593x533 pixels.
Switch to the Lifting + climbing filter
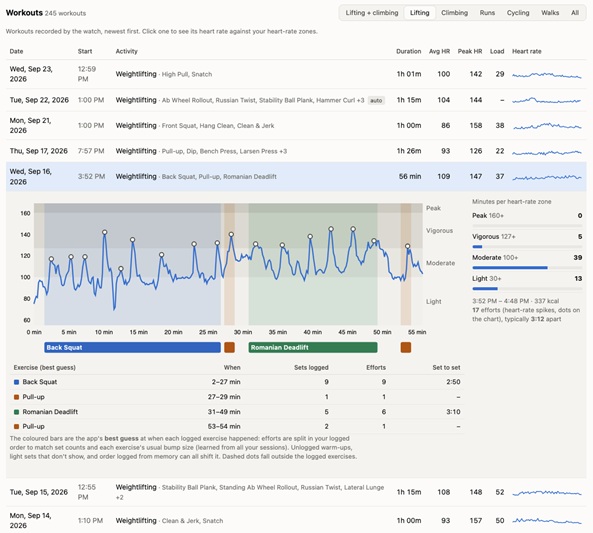tap(372, 13)
